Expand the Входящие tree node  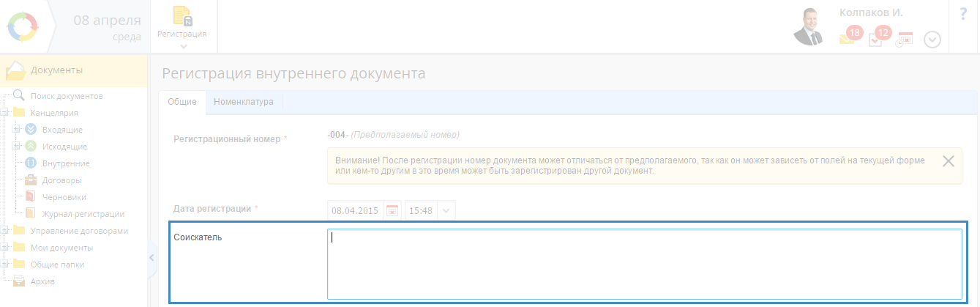click(x=17, y=129)
